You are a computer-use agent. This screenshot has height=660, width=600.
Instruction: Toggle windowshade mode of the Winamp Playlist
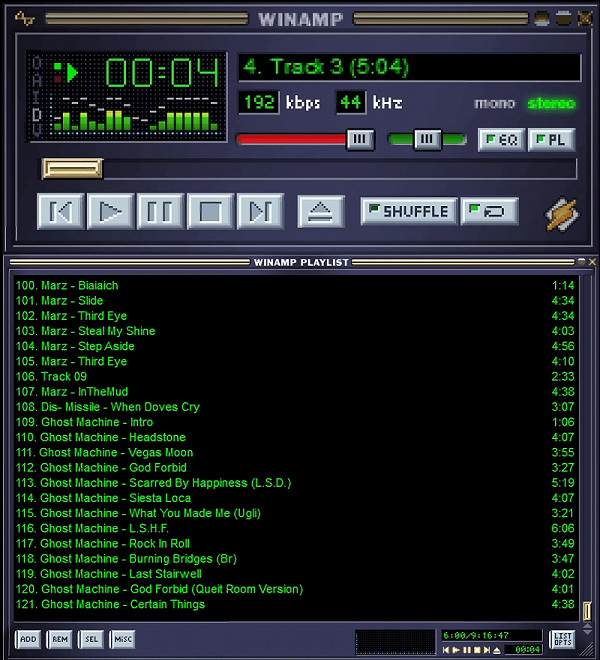(582, 262)
